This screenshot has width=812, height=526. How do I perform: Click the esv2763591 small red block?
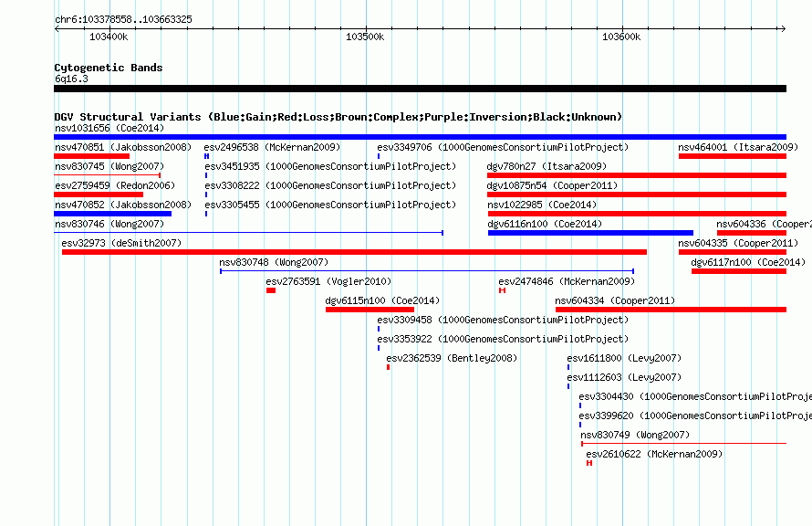(x=271, y=290)
